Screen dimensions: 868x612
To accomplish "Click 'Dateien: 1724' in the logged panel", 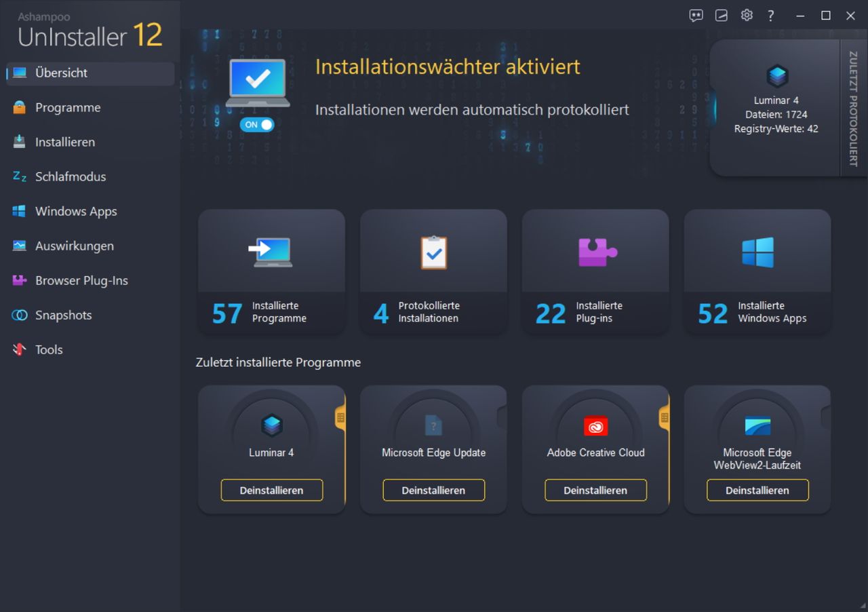I will pyautogui.click(x=776, y=115).
